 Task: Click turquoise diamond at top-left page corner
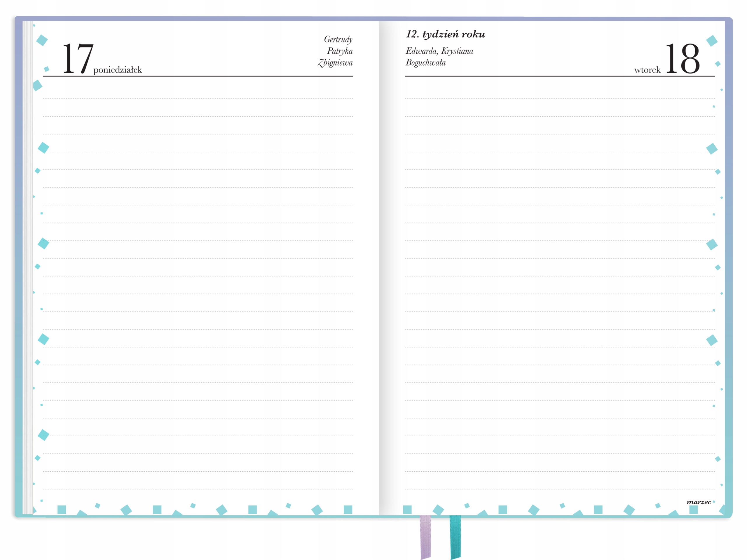click(x=42, y=40)
